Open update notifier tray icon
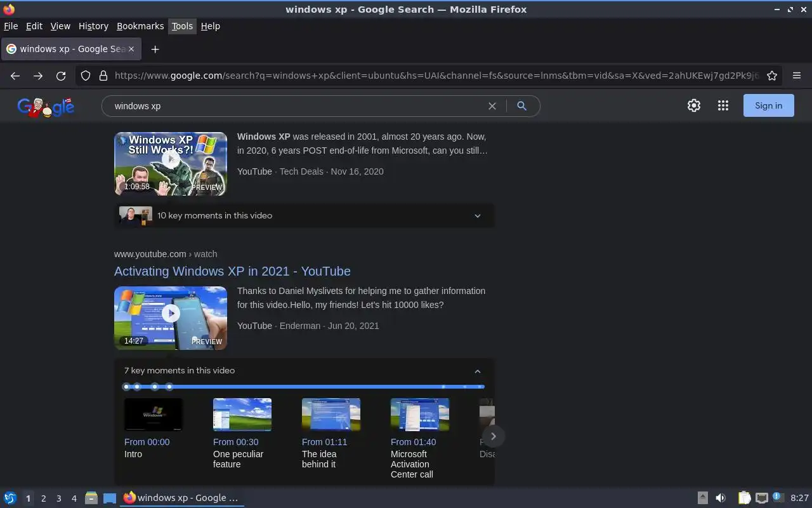Screen dimensions: 812x508 point(778,497)
